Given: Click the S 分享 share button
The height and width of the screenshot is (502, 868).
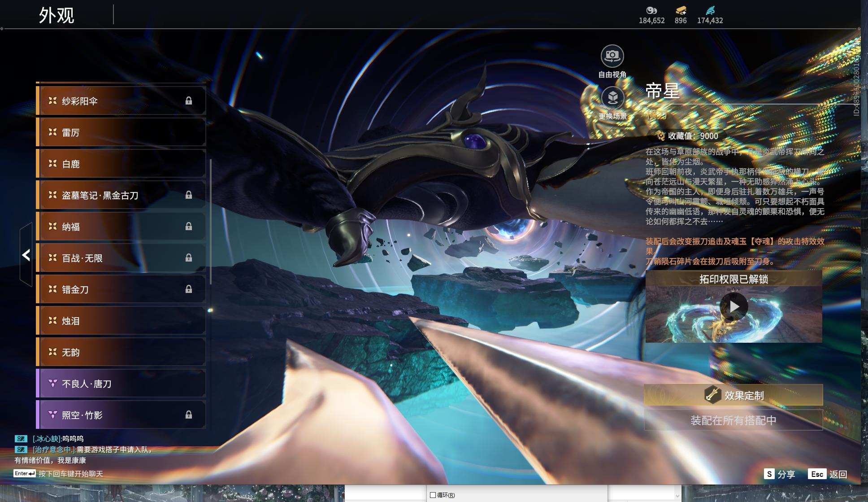Looking at the screenshot, I should point(780,474).
